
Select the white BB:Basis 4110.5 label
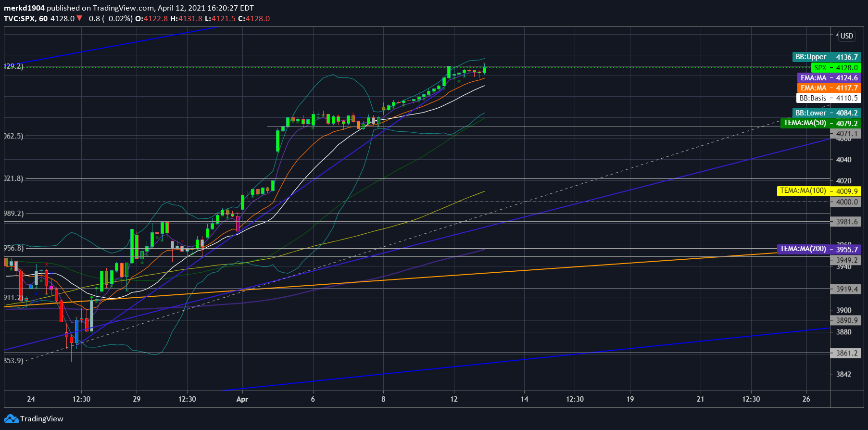[x=829, y=98]
